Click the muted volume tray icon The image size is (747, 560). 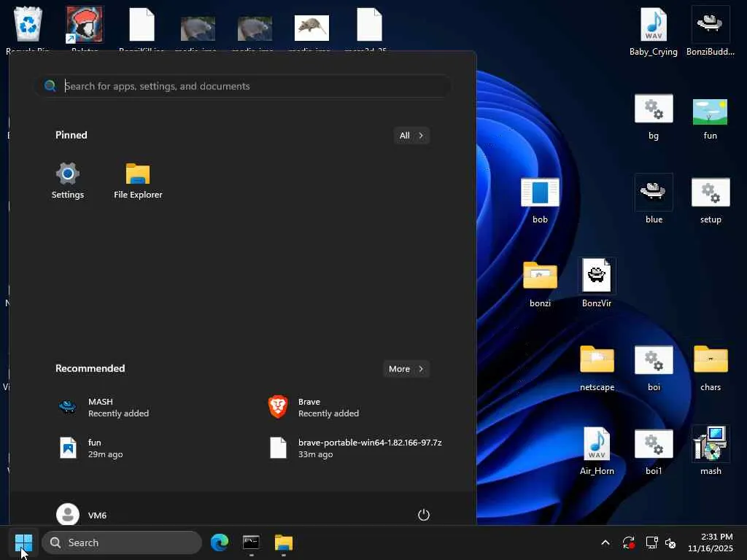[x=671, y=542]
